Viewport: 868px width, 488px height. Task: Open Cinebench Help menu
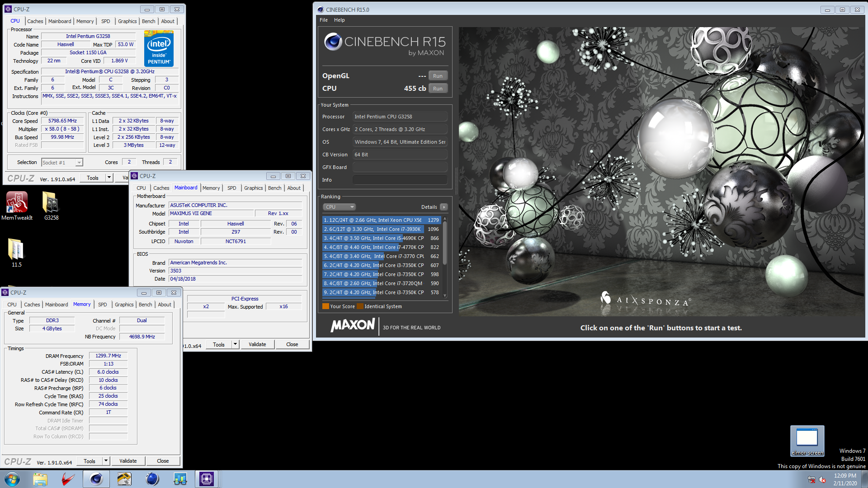340,20
